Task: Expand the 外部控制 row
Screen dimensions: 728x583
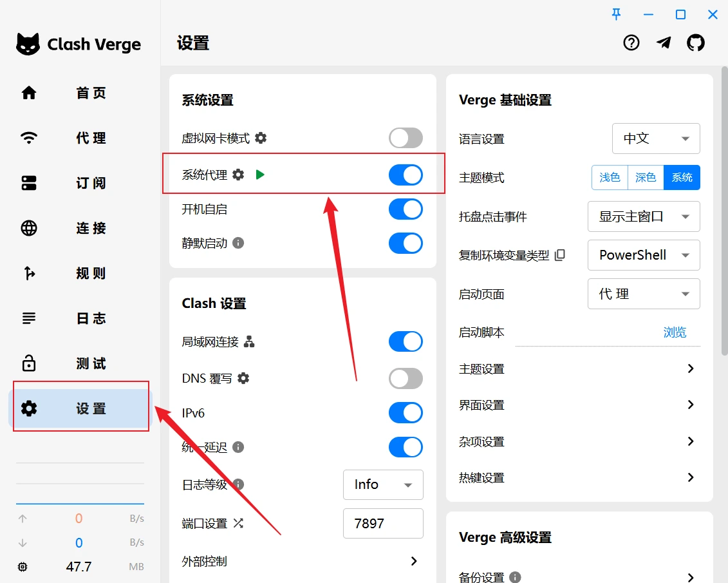Action: click(x=303, y=561)
